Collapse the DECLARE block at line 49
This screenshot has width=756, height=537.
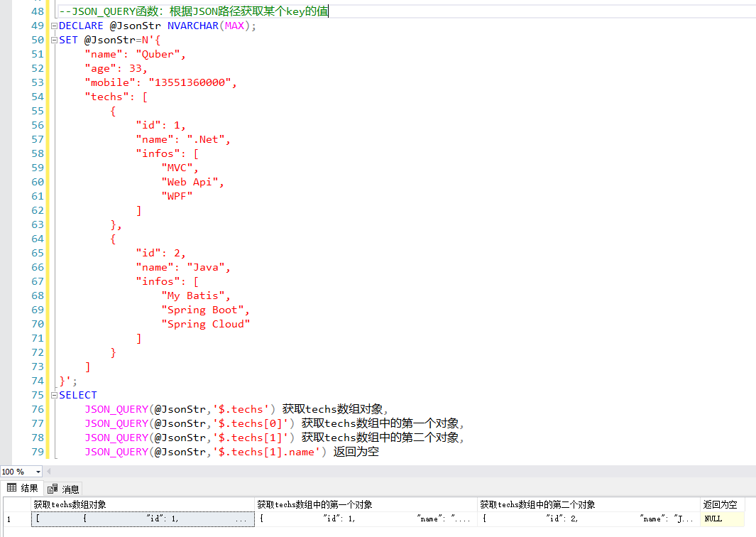(x=53, y=26)
